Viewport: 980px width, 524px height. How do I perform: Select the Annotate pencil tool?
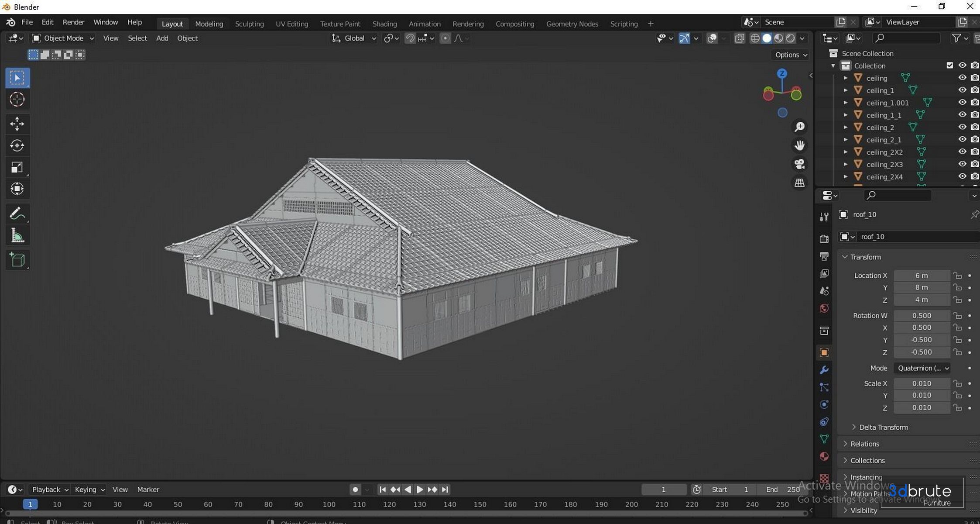[x=17, y=214]
